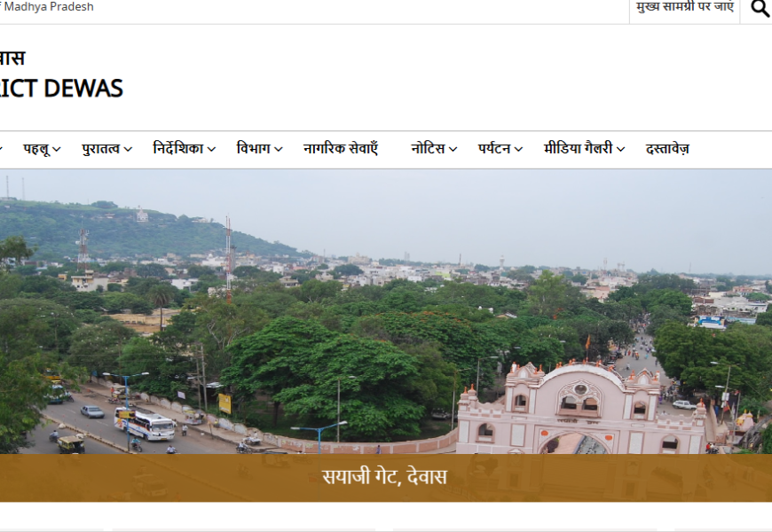Expand the chevron next to विभाग
The width and height of the screenshot is (772, 532).
click(279, 150)
